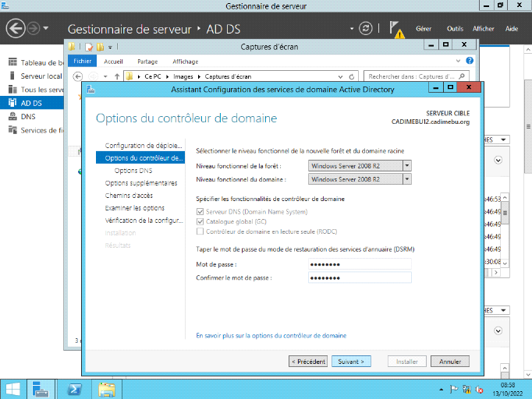Open the Afficher menu
The width and height of the screenshot is (532, 399).
(484, 29)
